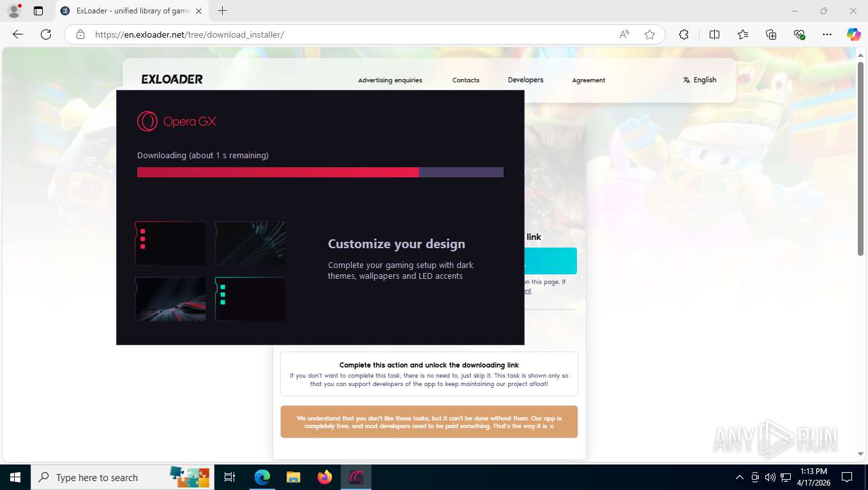The height and width of the screenshot is (490, 868).
Task: Click the orange developer notice banner
Action: (429, 422)
